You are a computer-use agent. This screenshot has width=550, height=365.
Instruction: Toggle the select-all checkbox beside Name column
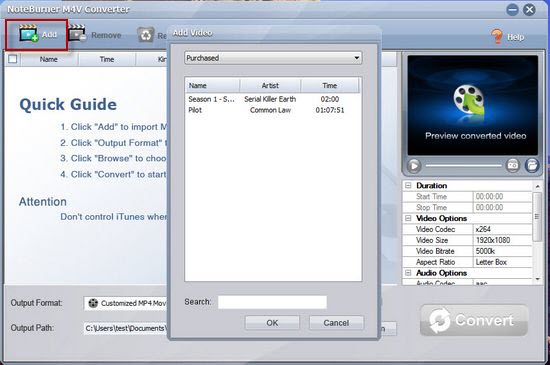click(x=13, y=59)
